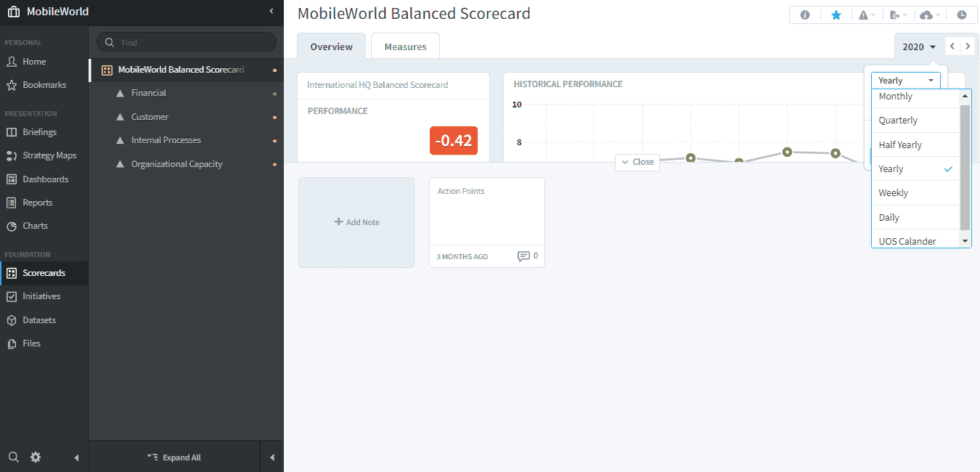Open settings gear icon
The width and height of the screenshot is (980, 472).
(36, 457)
